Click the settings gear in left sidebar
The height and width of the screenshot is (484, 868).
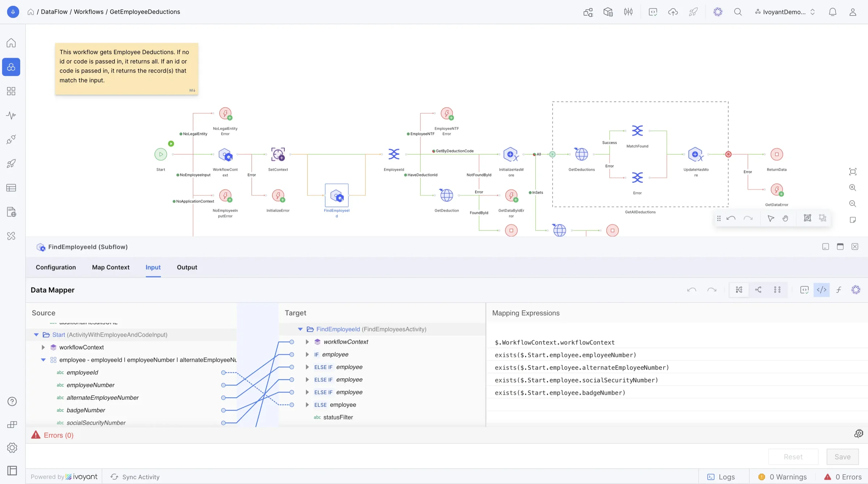click(x=12, y=448)
